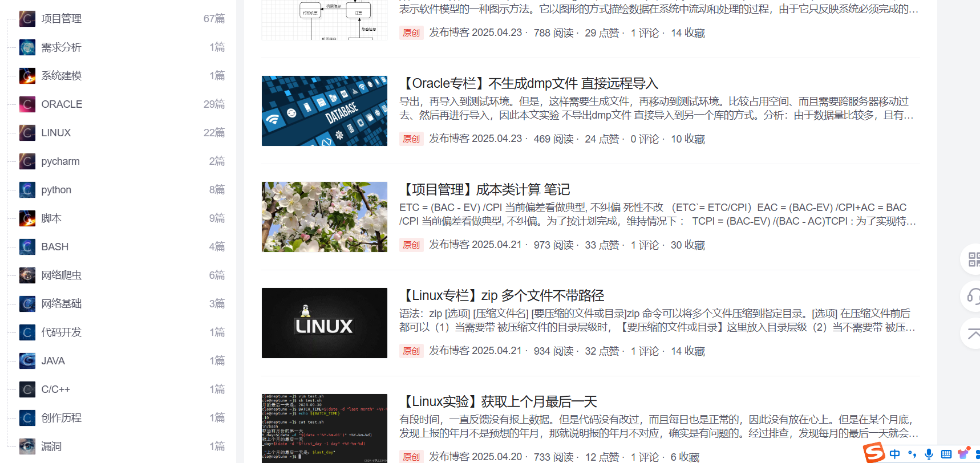
Task: Open the 漏洞 category link
Action: (x=51, y=446)
